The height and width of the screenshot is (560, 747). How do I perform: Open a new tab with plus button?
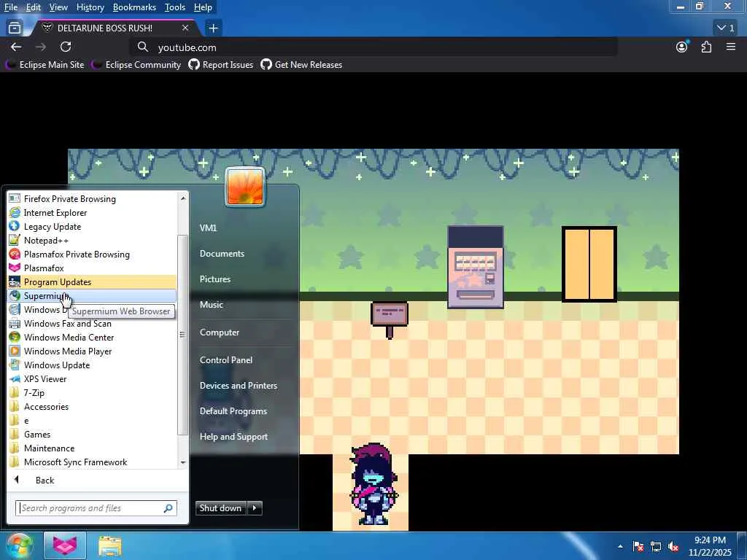[x=214, y=28]
